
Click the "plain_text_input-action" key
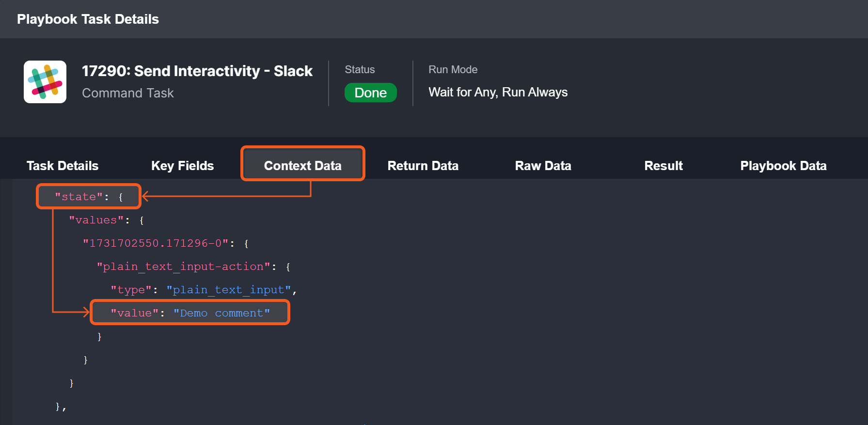click(183, 267)
